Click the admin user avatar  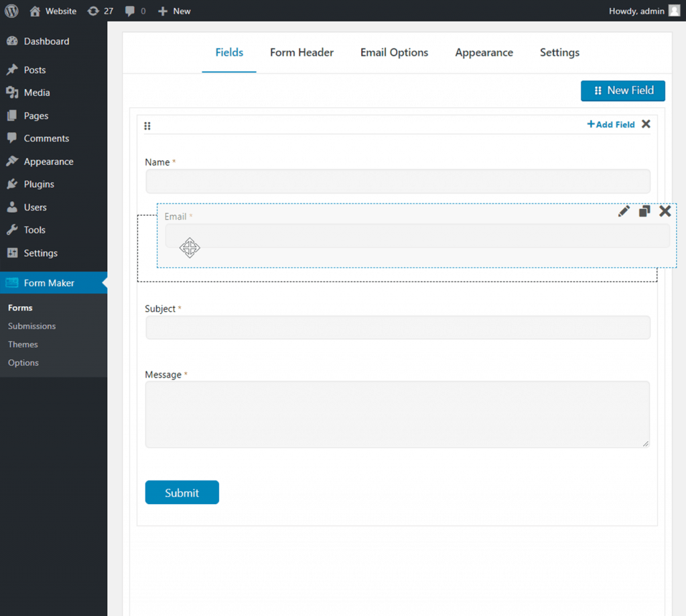pyautogui.click(x=673, y=11)
